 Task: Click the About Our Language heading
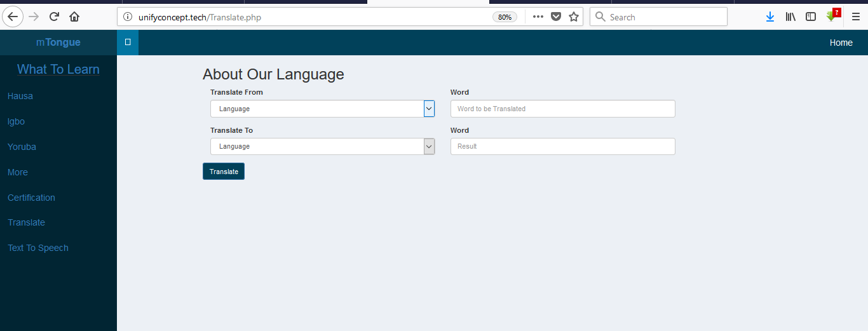273,74
